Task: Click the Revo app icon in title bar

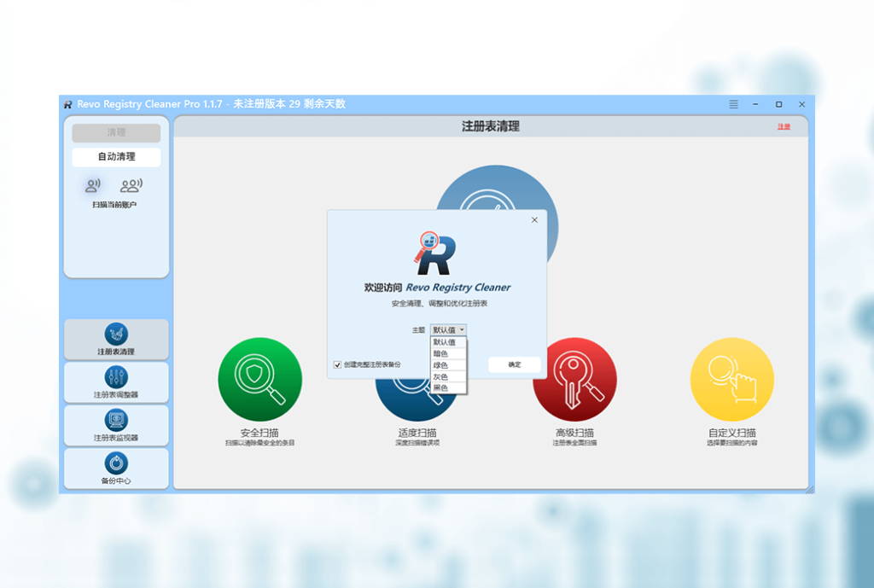Action: [68, 104]
